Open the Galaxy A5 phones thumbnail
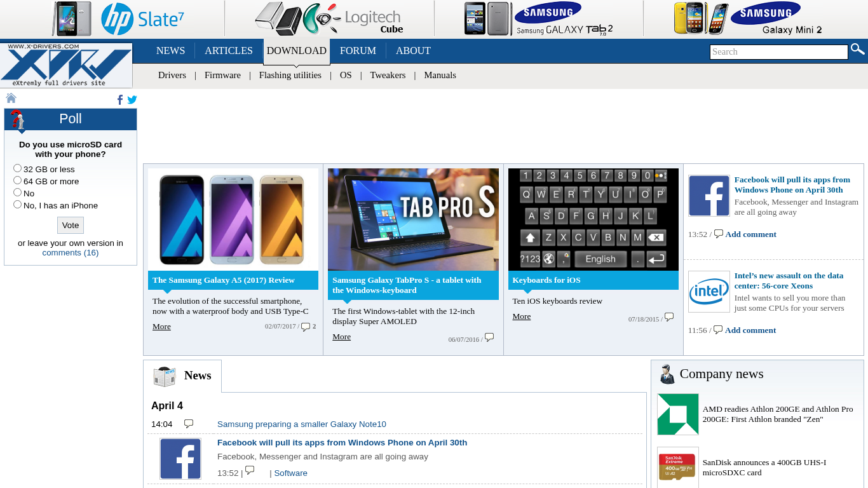The image size is (868, 488). coord(233,219)
